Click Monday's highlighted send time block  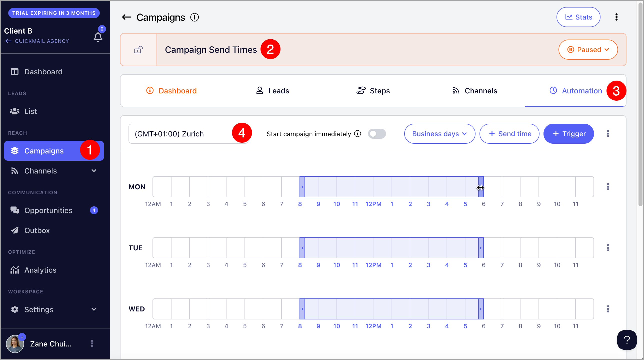[x=391, y=187]
